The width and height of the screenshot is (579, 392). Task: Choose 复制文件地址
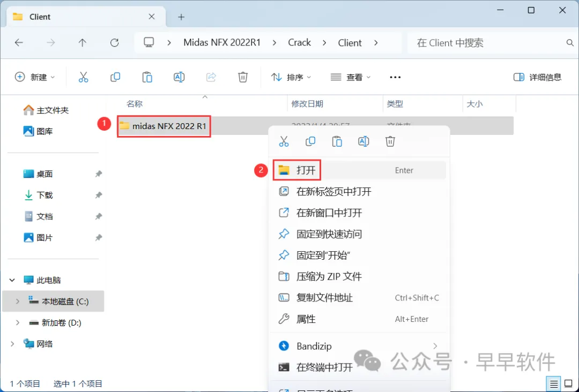tap(359, 298)
